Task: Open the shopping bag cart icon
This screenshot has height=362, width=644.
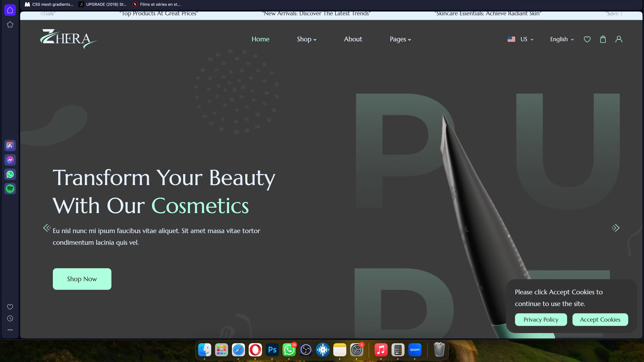Action: 603,39
